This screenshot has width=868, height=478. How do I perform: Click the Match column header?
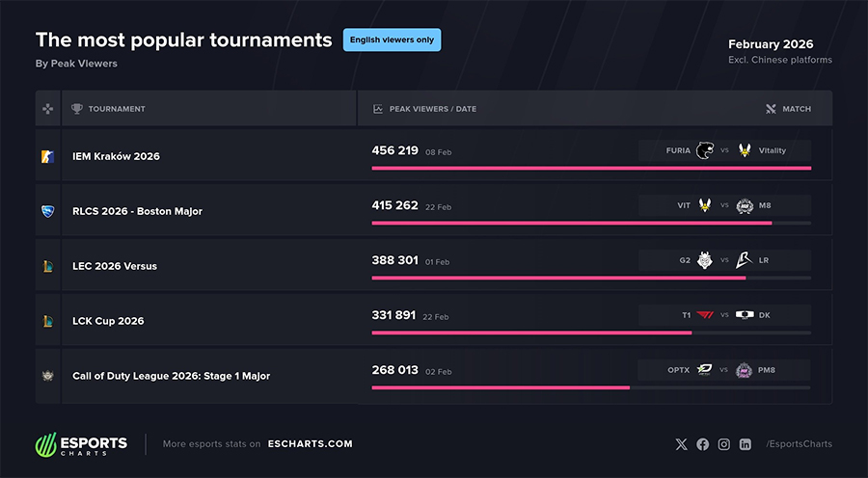click(x=796, y=109)
